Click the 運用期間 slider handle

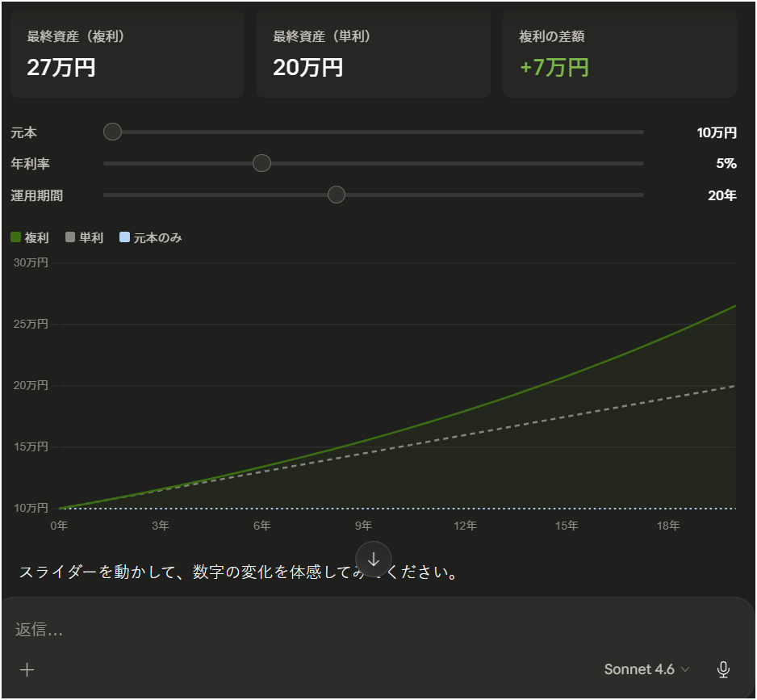337,195
